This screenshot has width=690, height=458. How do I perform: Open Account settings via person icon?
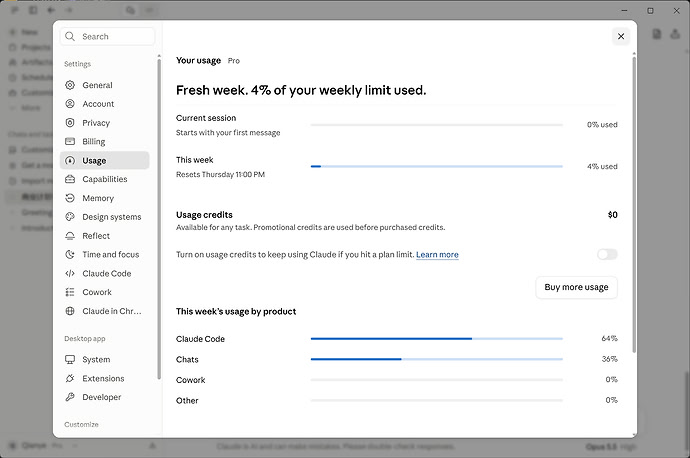70,104
